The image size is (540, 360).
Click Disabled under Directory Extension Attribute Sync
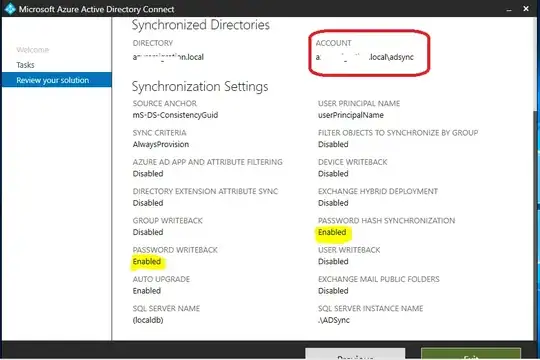(x=148, y=203)
